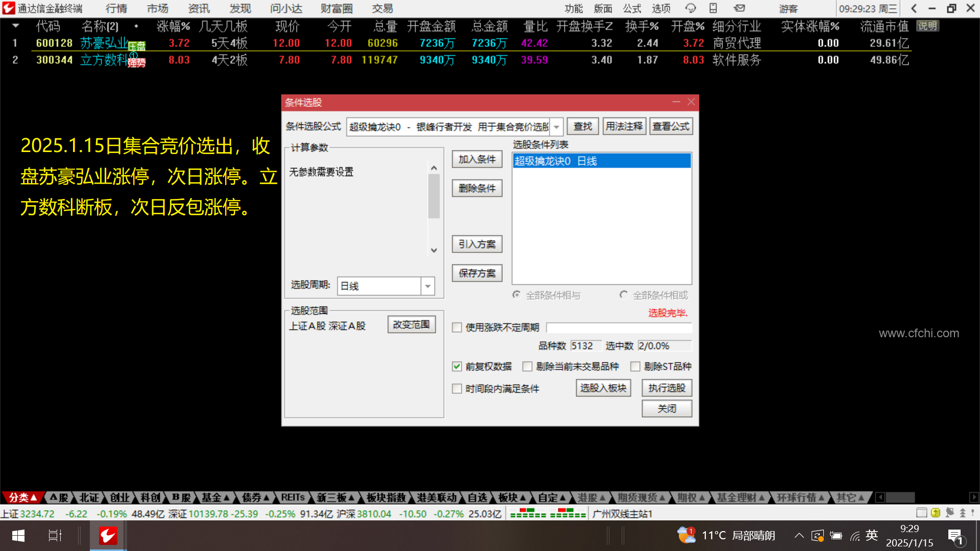This screenshot has width=980, height=551.
Task: Open Windows Task View icon
Action: click(x=55, y=536)
